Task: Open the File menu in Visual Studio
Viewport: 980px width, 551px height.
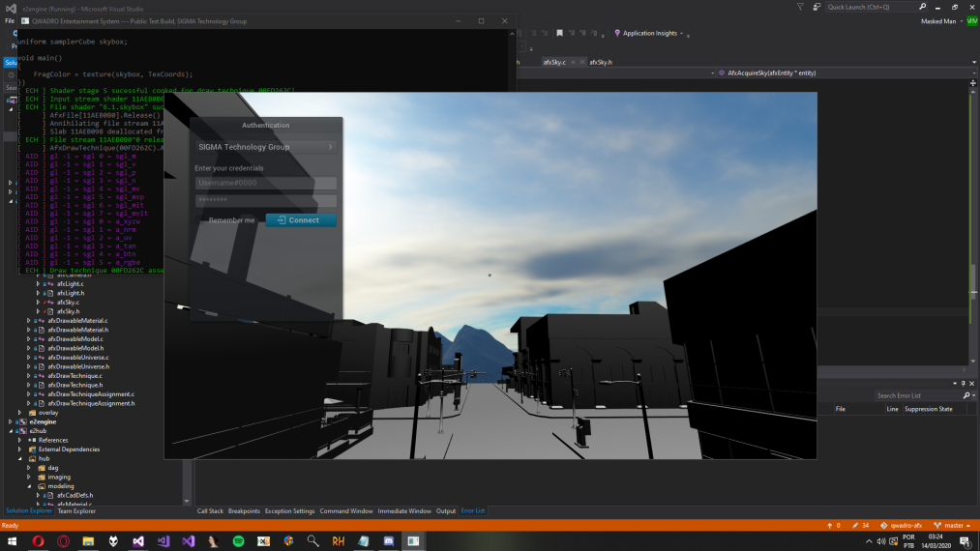Action: [x=10, y=20]
